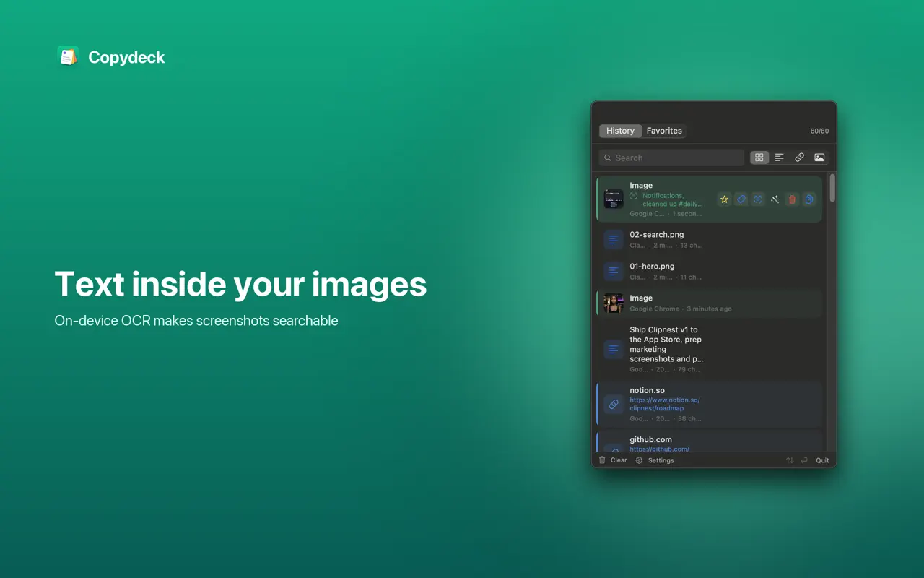The image size is (924, 578).
Task: Click the magnifier icon in search bar
Action: point(608,158)
